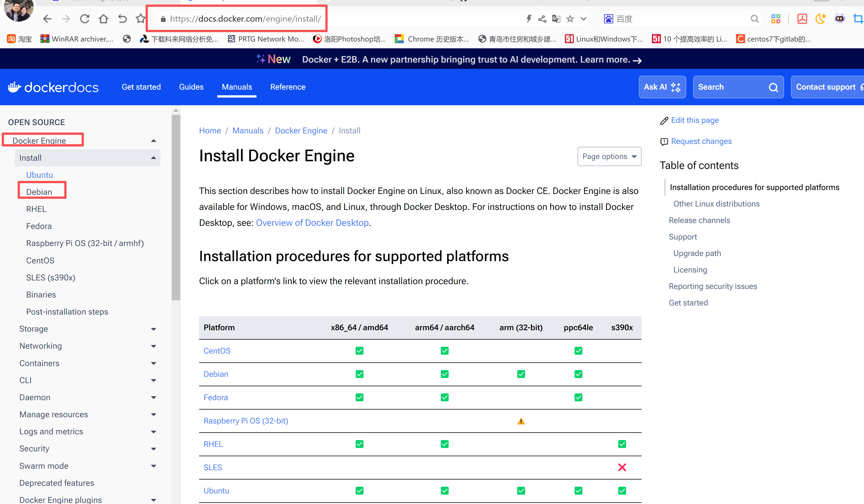This screenshot has height=504, width=864.
Task: Open Overview of Docker Desktop link
Action: [312, 223]
